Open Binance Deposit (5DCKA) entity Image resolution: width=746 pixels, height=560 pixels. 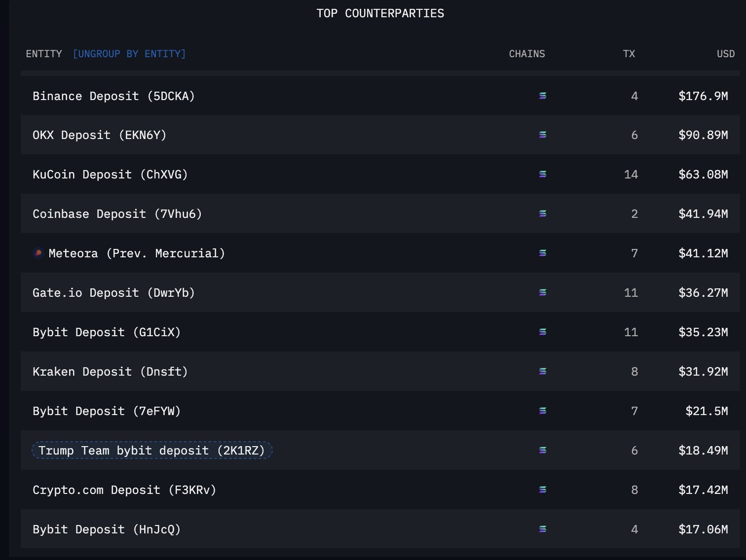pos(113,96)
